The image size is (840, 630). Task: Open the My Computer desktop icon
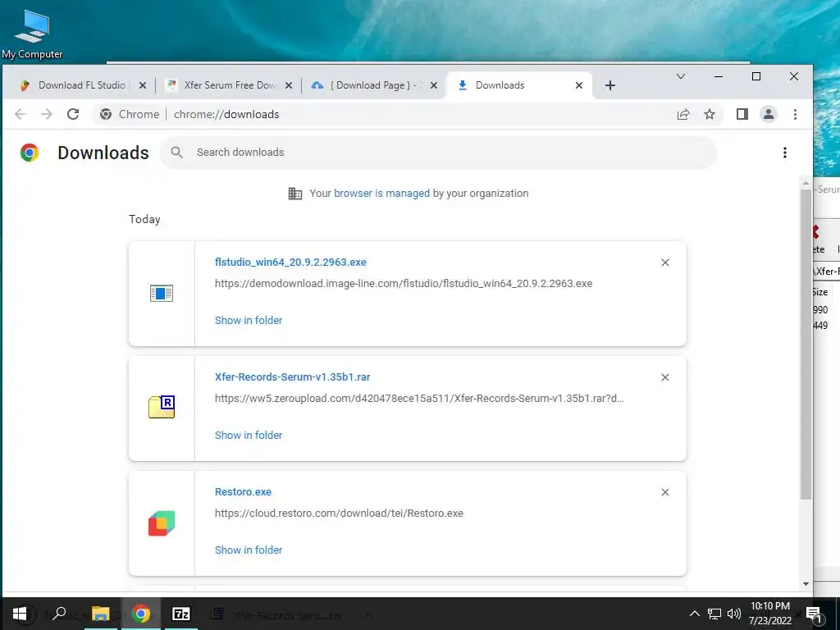(32, 34)
